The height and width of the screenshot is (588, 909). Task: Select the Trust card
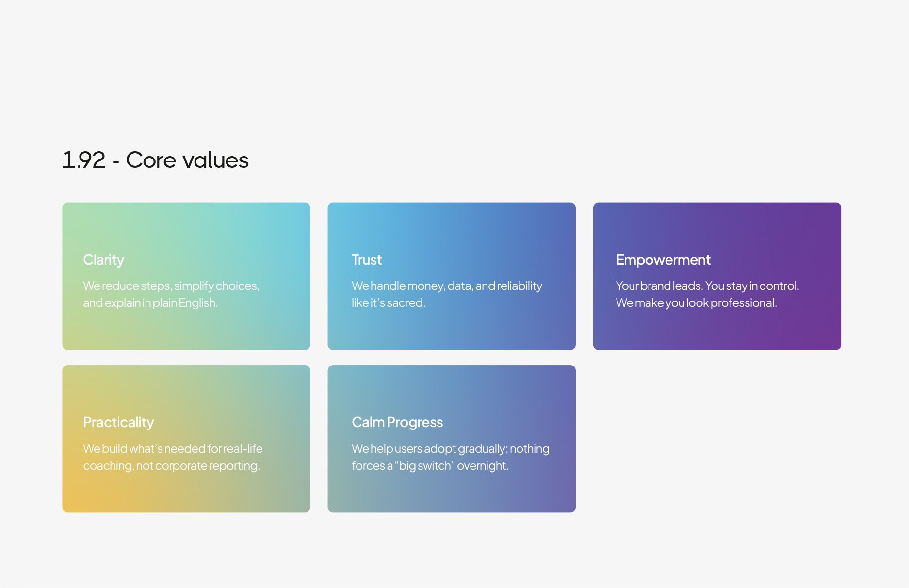(x=452, y=276)
